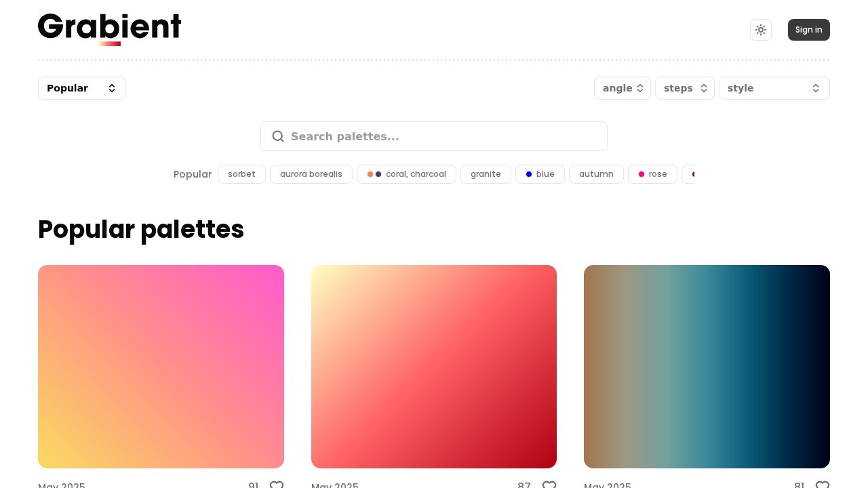The image size is (868, 488).
Task: Open the yellow-to-pink gradient palette card
Action: pyautogui.click(x=161, y=367)
